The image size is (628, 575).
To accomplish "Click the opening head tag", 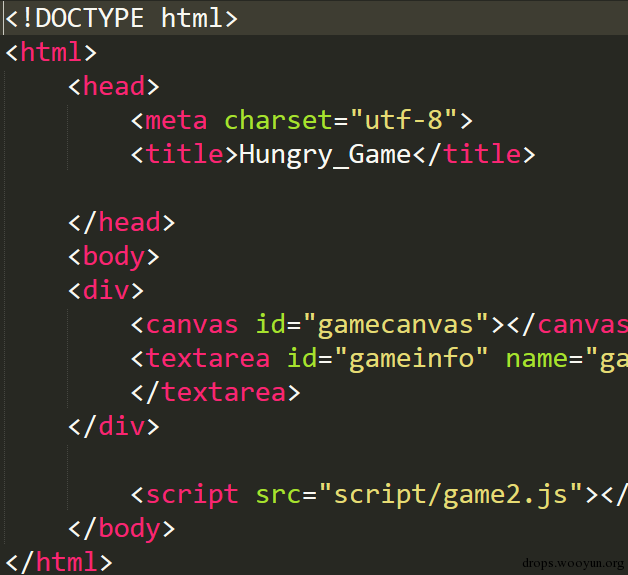I will 114,86.
